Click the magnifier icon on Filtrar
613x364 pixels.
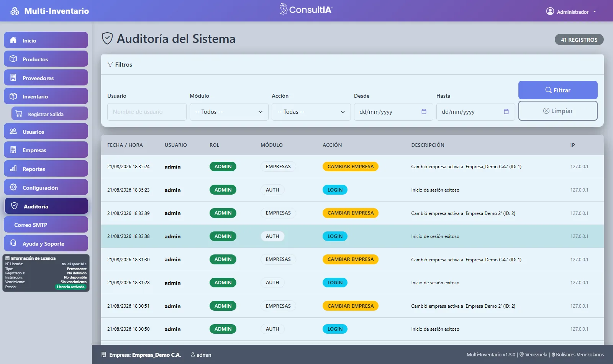[548, 90]
